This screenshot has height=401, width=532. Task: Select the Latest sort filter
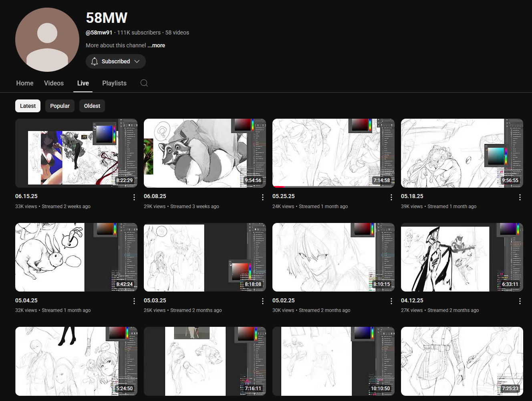[x=28, y=106]
